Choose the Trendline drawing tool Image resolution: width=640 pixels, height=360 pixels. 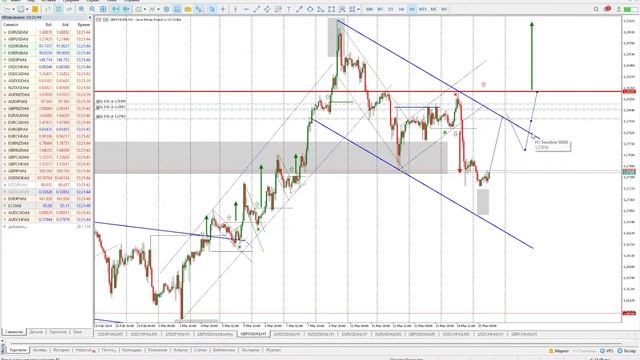256,9
